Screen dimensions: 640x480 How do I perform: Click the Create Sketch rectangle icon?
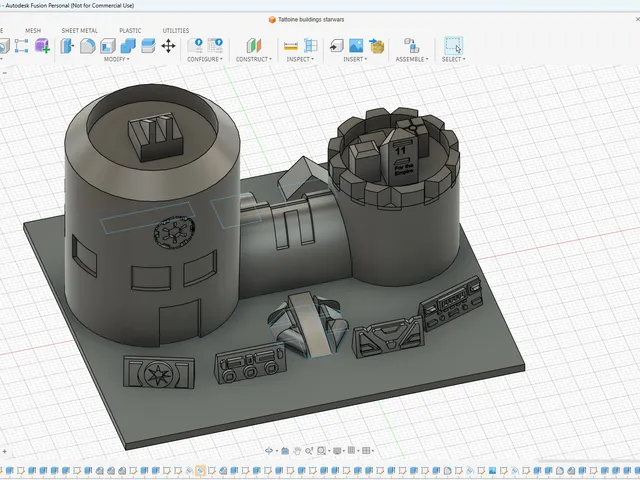21,46
